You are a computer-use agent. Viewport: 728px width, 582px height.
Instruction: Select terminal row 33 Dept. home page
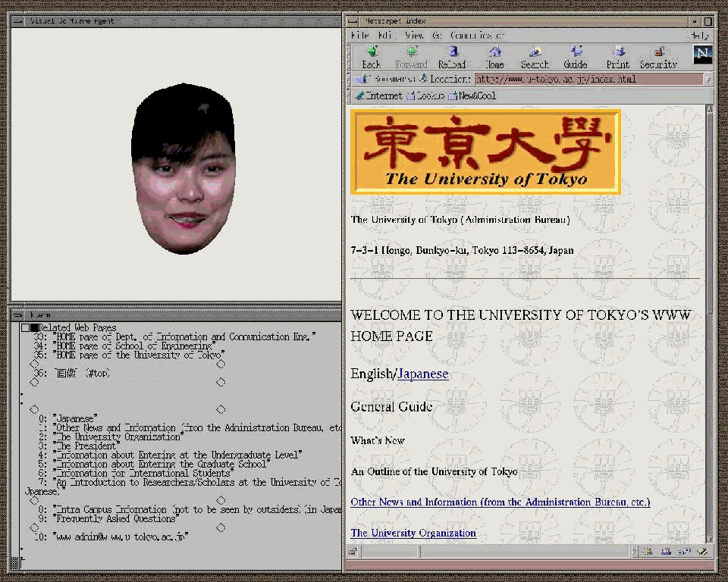click(x=175, y=337)
